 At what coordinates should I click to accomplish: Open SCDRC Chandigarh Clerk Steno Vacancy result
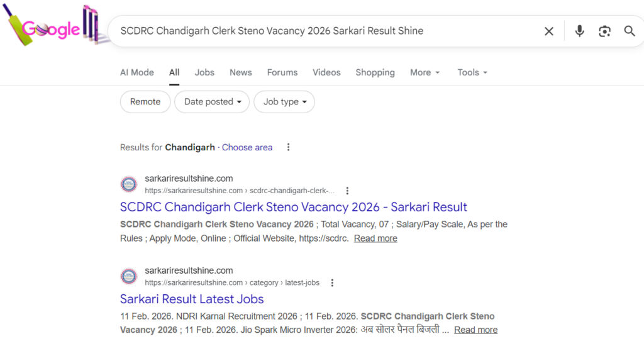[293, 207]
